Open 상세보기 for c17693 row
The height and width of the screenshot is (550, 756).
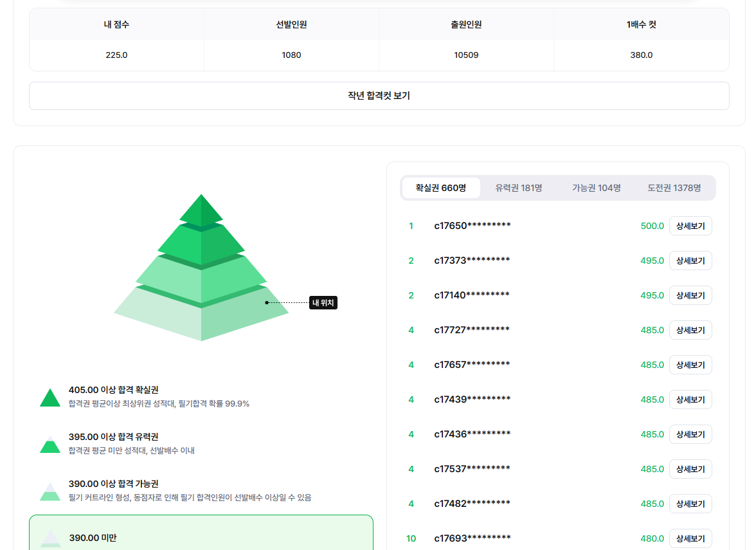(x=690, y=538)
